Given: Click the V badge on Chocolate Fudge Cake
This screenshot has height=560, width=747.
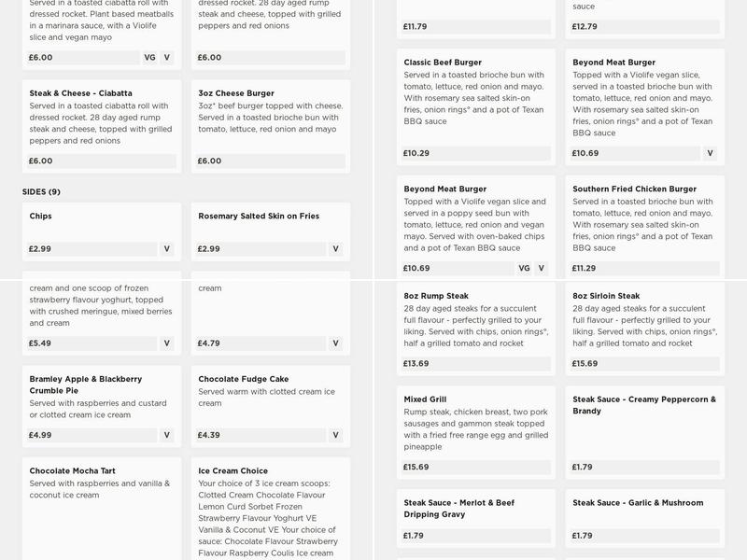Looking at the screenshot, I should (x=335, y=435).
